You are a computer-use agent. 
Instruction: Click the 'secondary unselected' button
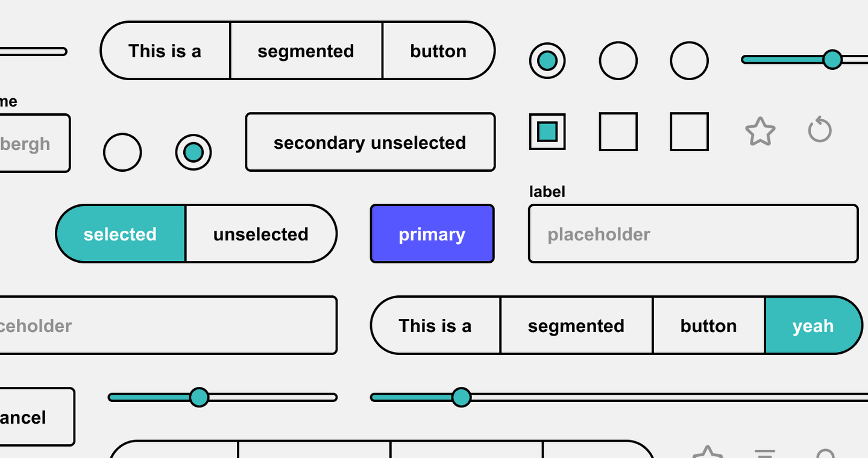coord(370,142)
